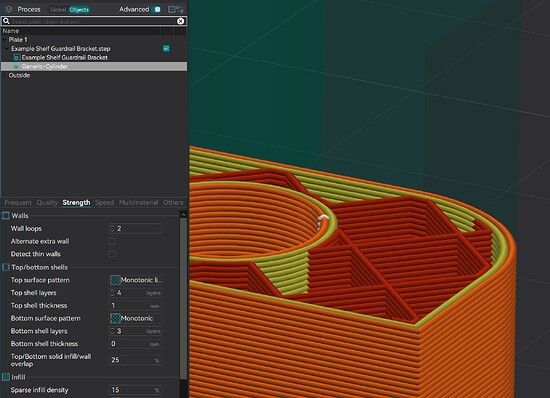Click the Sparse infill density value field
This screenshot has height=398, width=550.
[135, 390]
